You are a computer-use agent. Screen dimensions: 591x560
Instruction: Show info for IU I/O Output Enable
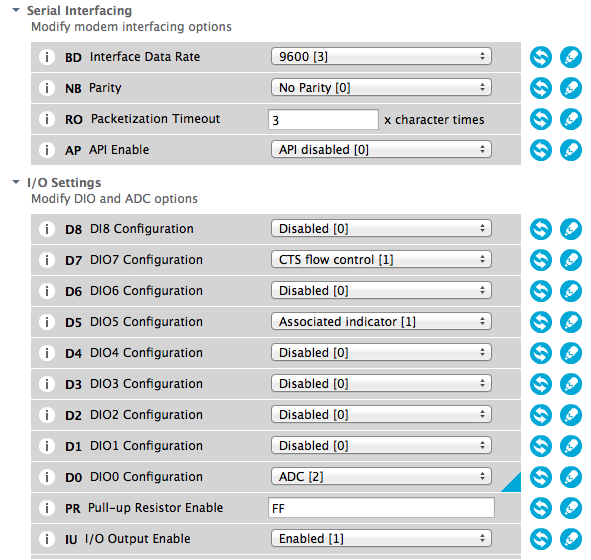47,539
